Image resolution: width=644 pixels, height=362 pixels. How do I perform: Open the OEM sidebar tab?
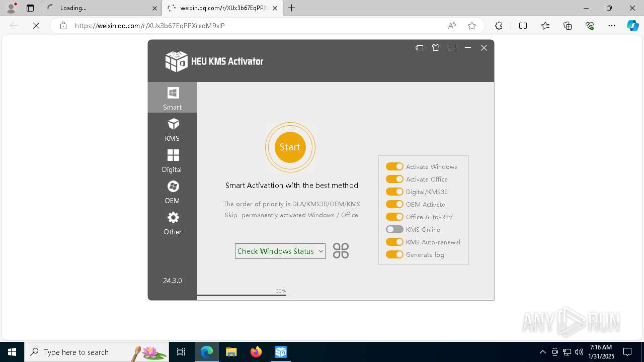tap(172, 192)
